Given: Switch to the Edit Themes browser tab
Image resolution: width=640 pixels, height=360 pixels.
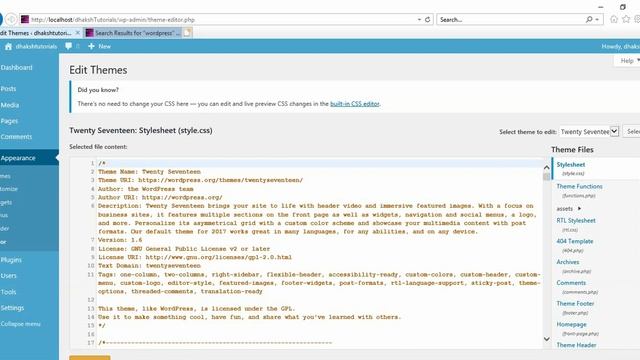Looking at the screenshot, I should point(40,33).
